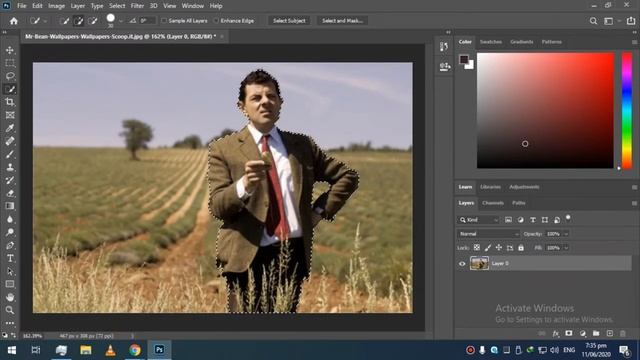Select the Eyedropper tool
This screenshot has width=640, height=360.
point(10,129)
